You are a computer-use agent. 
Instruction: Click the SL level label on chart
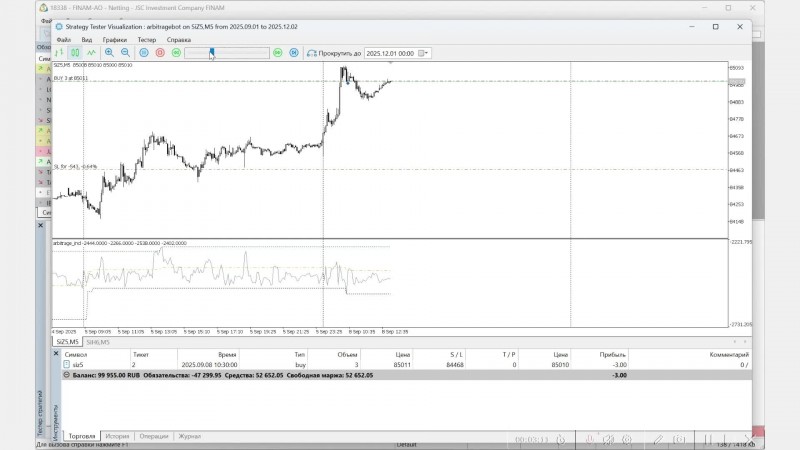75,167
